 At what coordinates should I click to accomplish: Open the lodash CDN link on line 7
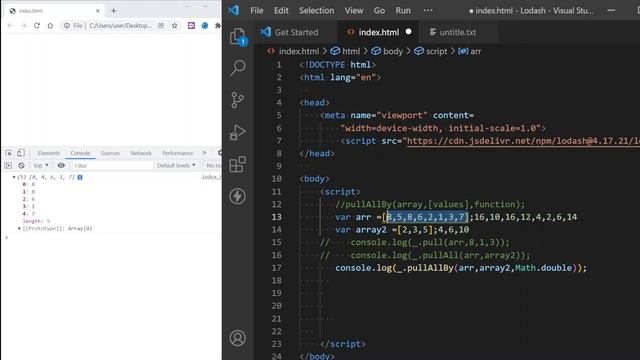(523, 141)
